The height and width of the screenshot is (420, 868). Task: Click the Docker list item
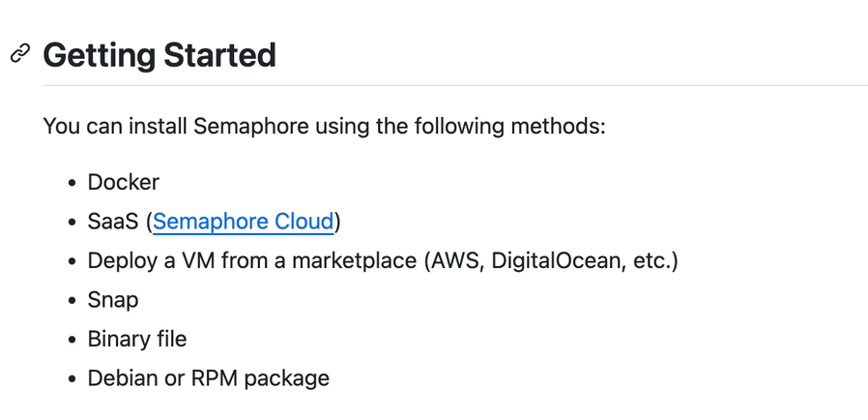[x=123, y=182]
